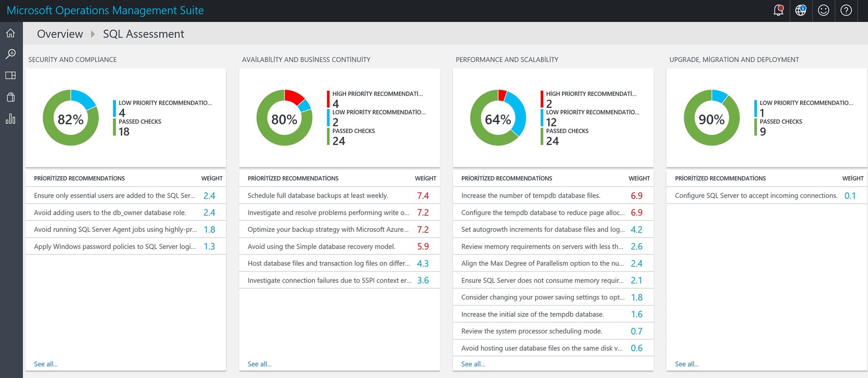
Task: Click Upgrade low priority recommendations count 1
Action: click(x=762, y=113)
